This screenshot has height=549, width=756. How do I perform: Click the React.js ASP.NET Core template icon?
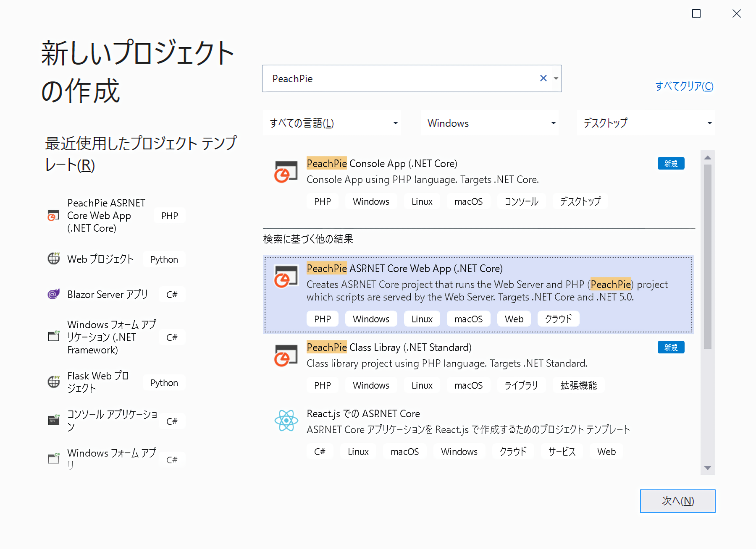point(286,421)
